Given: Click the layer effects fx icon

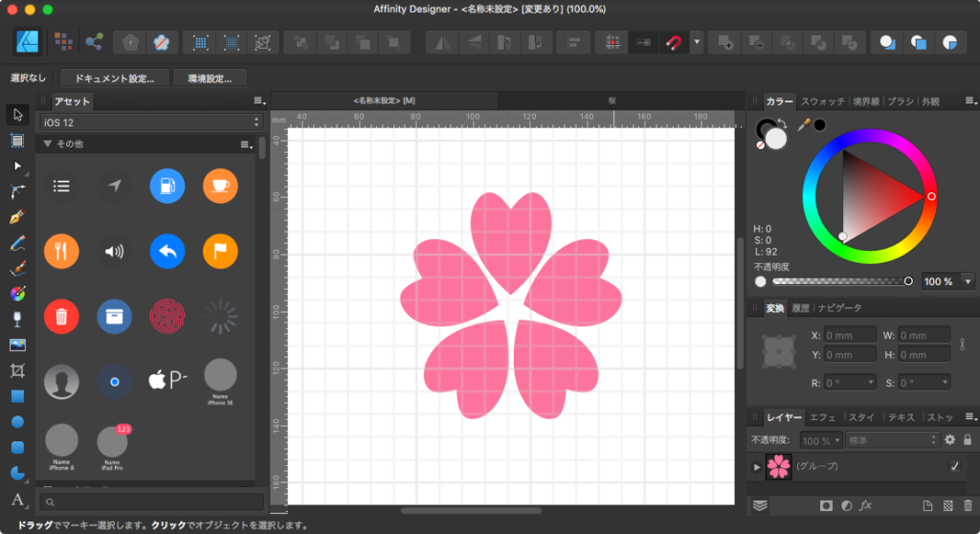Looking at the screenshot, I should pyautogui.click(x=865, y=505).
